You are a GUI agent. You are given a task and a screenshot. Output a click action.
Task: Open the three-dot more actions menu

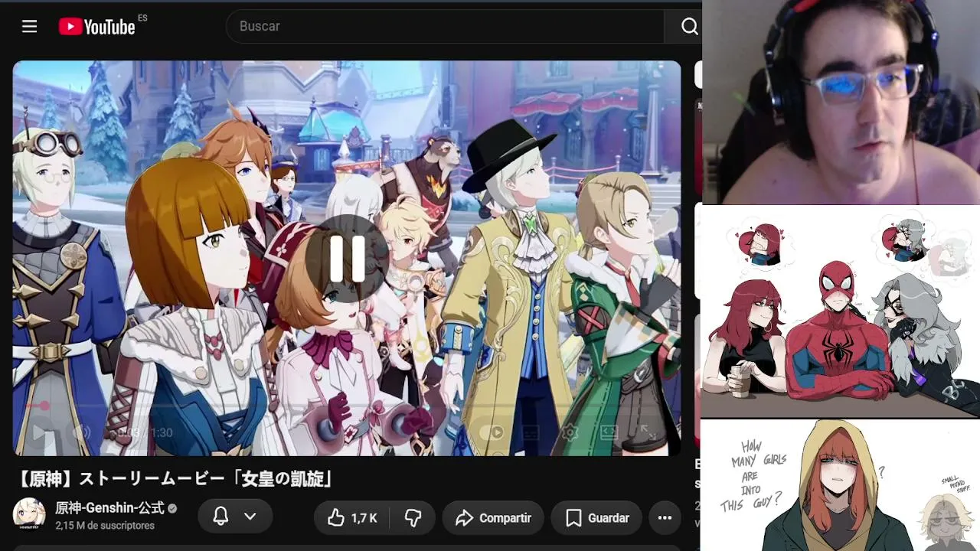665,518
